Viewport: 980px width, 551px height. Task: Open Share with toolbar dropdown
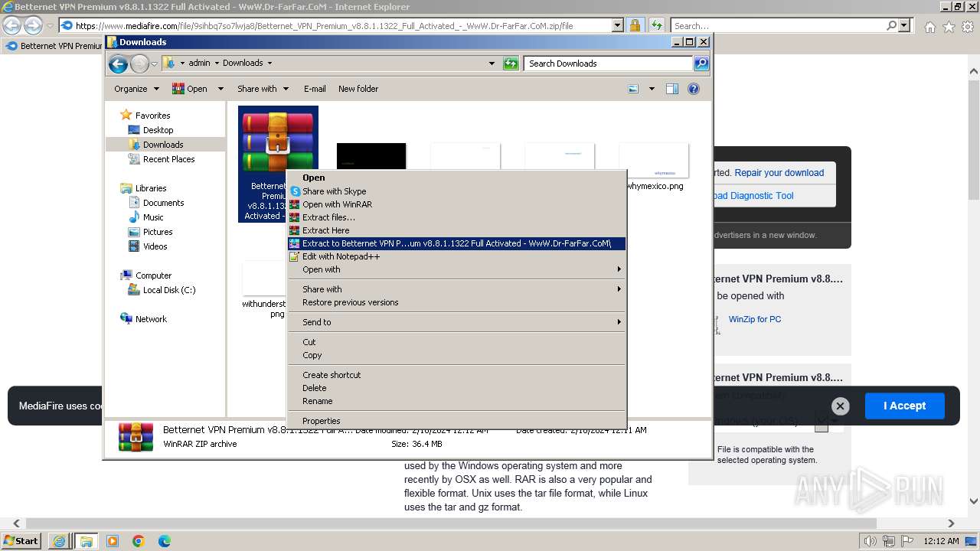pyautogui.click(x=263, y=89)
